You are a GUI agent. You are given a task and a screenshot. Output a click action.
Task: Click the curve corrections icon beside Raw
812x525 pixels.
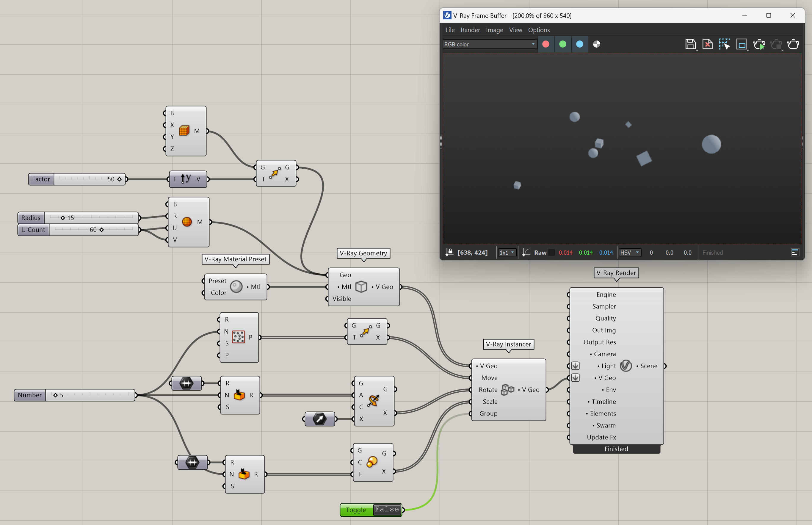526,252
